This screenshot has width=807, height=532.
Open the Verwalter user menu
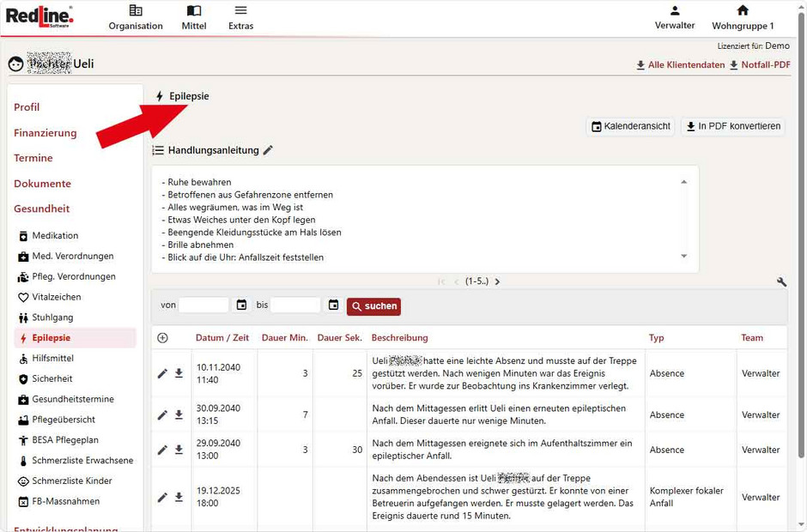point(675,17)
